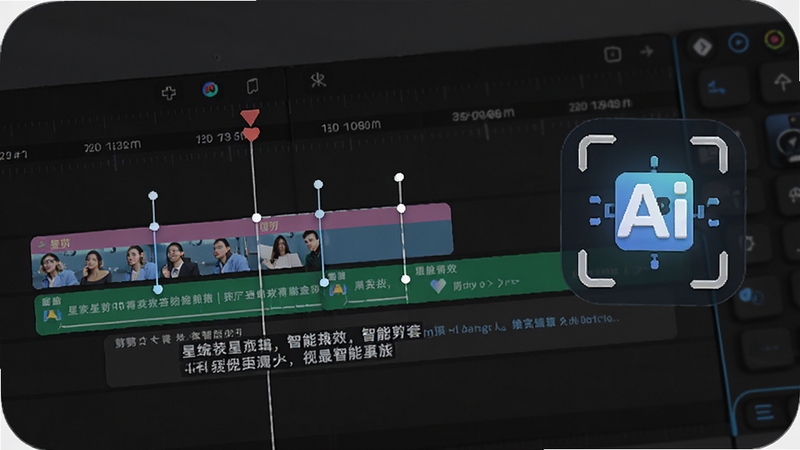The width and height of the screenshot is (800, 450).
Task: Click the red heart marker on the playhead
Action: 251,135
